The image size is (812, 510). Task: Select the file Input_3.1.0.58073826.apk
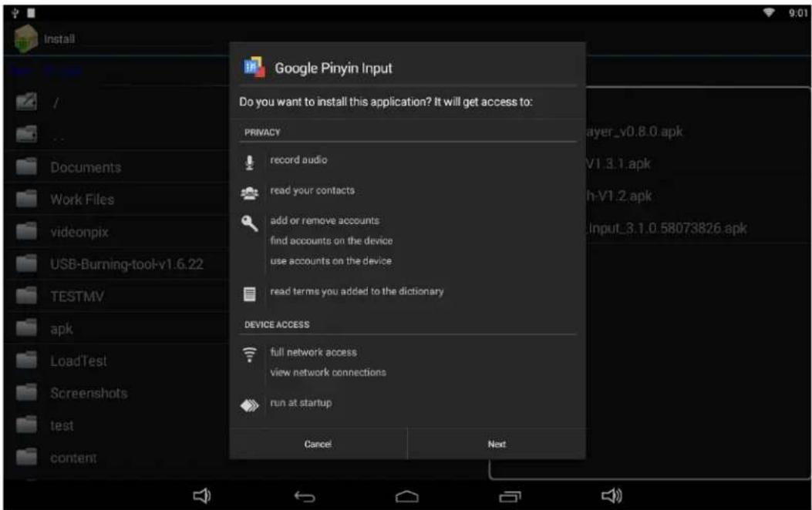pos(667,228)
